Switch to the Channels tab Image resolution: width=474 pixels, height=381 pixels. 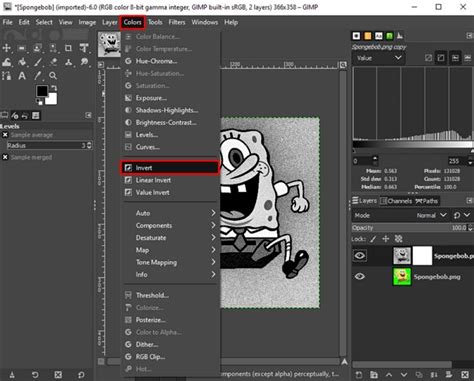pyautogui.click(x=396, y=201)
